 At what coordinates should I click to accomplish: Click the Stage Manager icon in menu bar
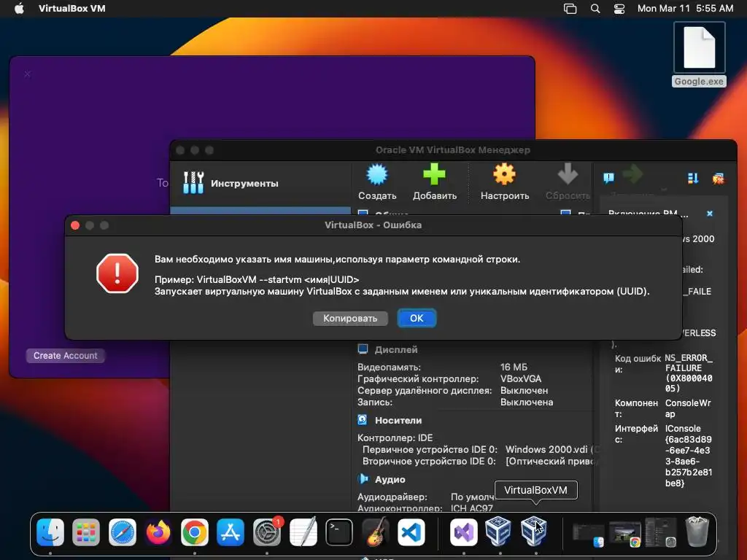(x=570, y=9)
